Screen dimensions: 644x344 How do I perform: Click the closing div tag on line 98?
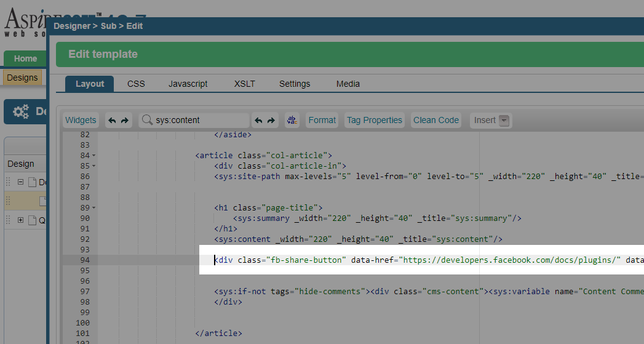[x=228, y=302]
